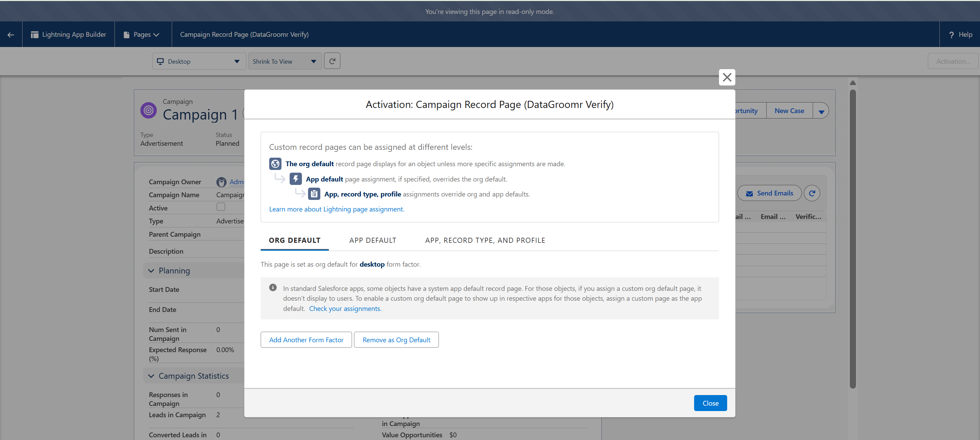980x440 pixels.
Task: Open the Desktop form factor dropdown
Action: [199, 61]
